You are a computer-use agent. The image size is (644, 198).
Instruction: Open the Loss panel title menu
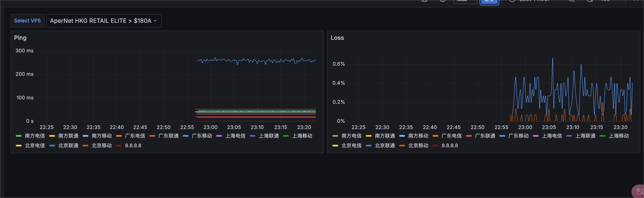[x=337, y=38]
